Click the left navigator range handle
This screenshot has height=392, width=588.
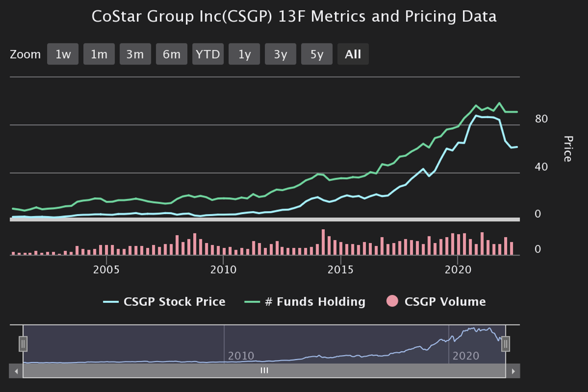click(x=23, y=344)
